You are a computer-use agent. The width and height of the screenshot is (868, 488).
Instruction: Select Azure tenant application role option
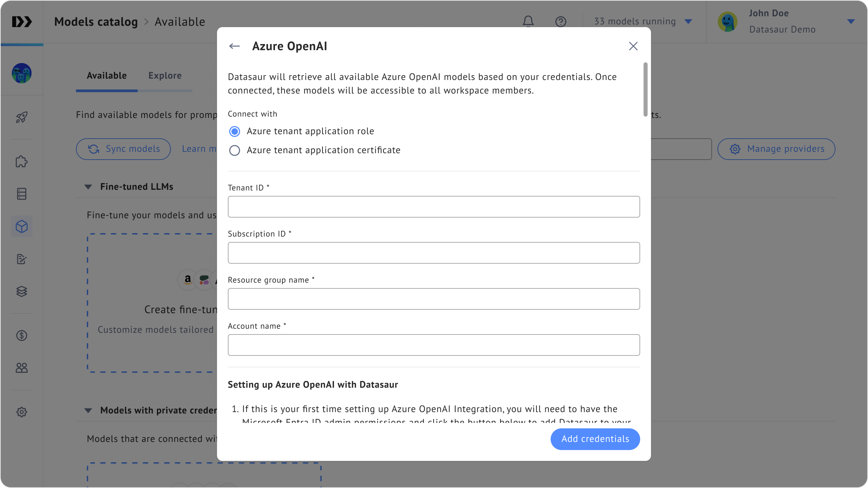coord(235,131)
